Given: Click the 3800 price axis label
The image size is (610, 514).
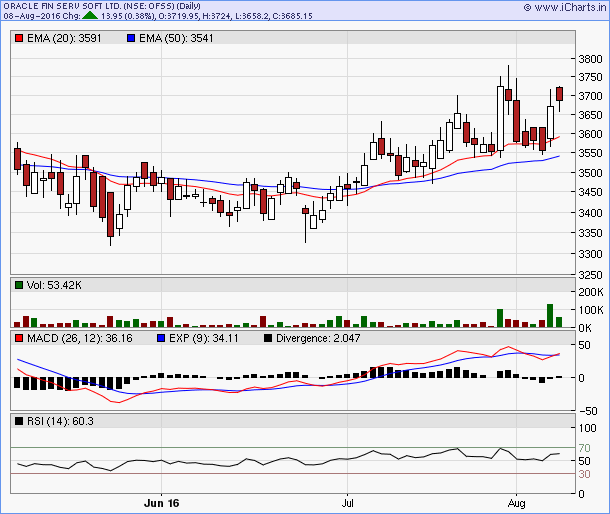Looking at the screenshot, I should (x=590, y=59).
